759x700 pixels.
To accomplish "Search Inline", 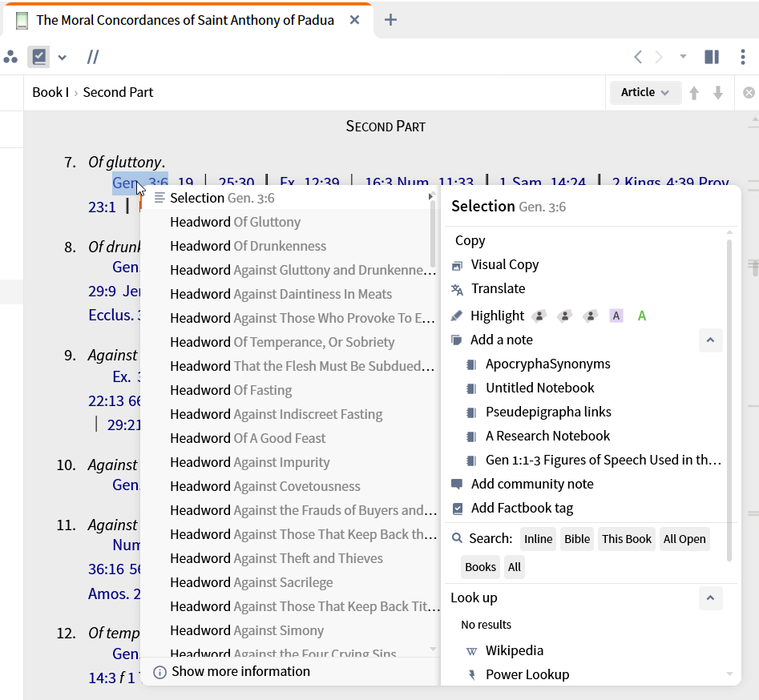I will pos(539,539).
